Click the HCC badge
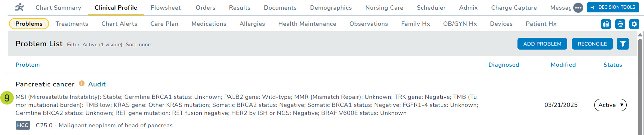Viewport: 644px width, 135px height. coord(23,125)
